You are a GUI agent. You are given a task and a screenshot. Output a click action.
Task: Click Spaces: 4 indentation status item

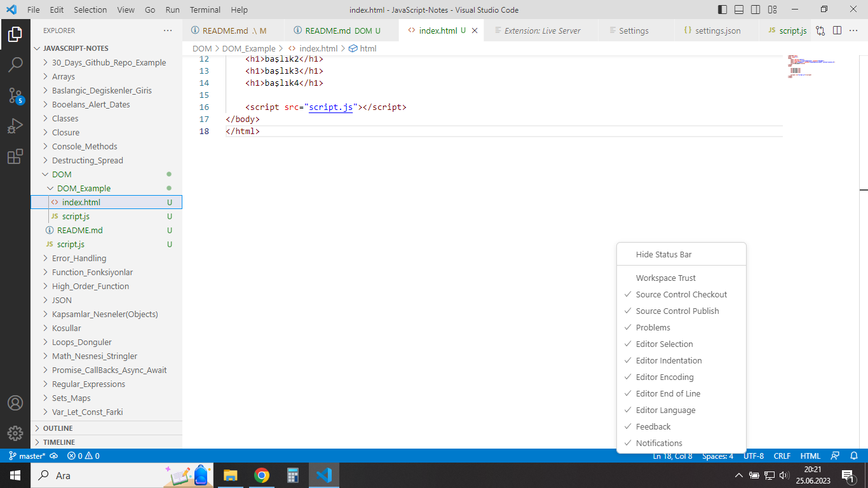click(717, 456)
